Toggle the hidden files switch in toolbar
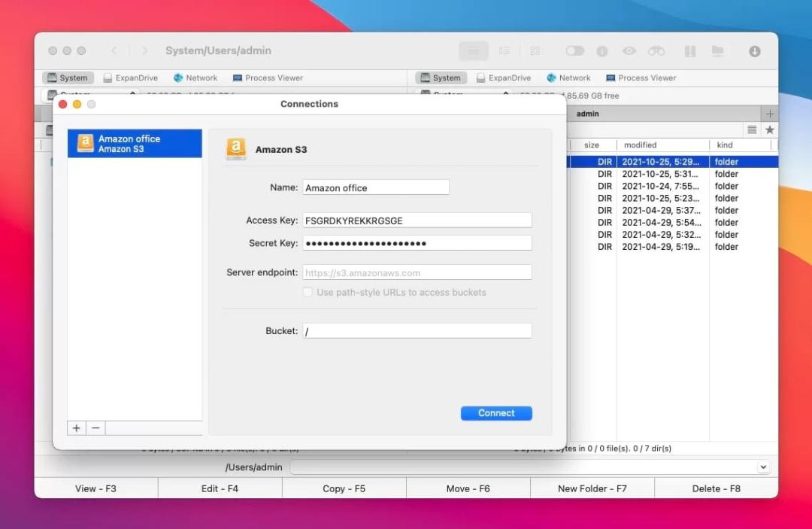 (574, 50)
